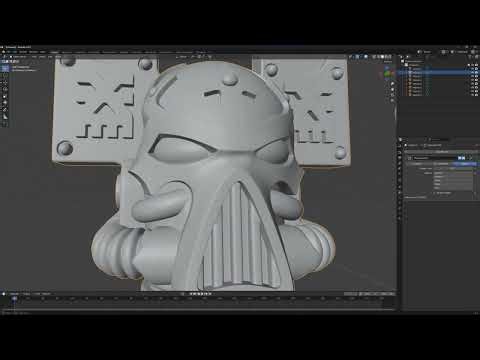Switch to the Modeling workspace tab

[x=68, y=52]
